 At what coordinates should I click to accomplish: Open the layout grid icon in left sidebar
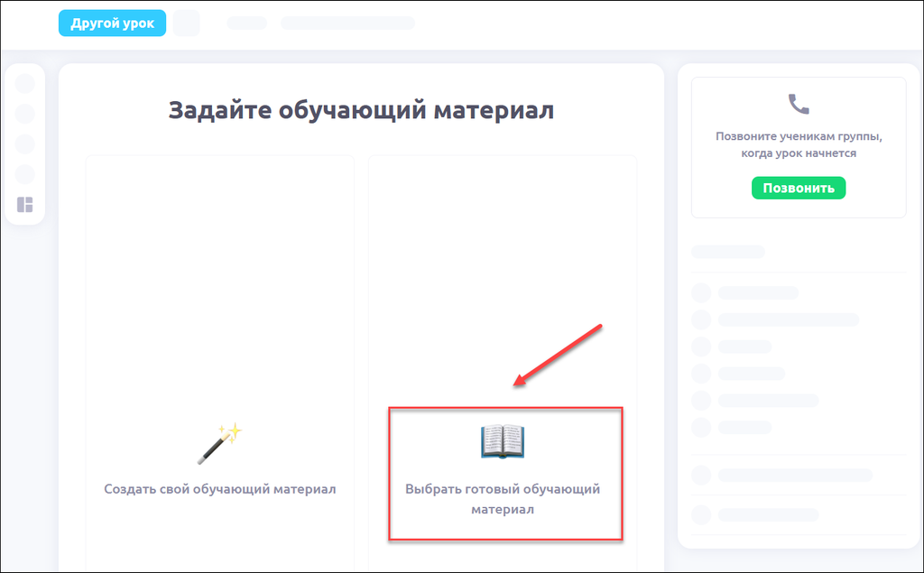(x=25, y=205)
